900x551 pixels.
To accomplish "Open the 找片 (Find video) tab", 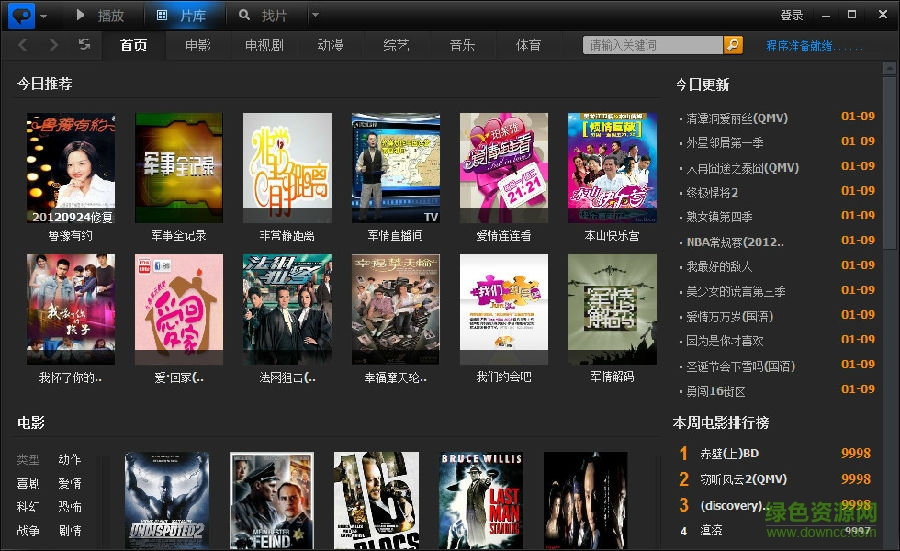I will 263,15.
